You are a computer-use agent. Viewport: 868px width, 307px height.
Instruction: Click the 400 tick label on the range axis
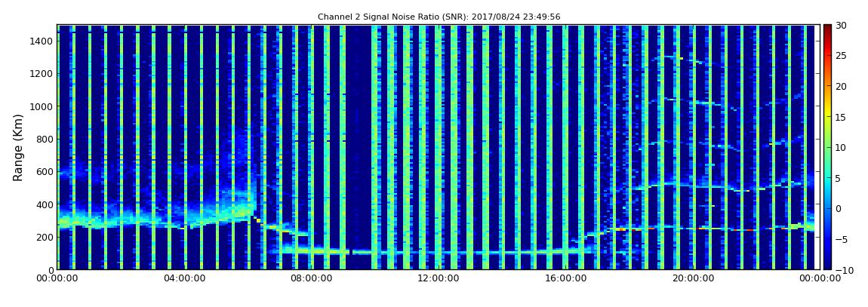(x=44, y=204)
